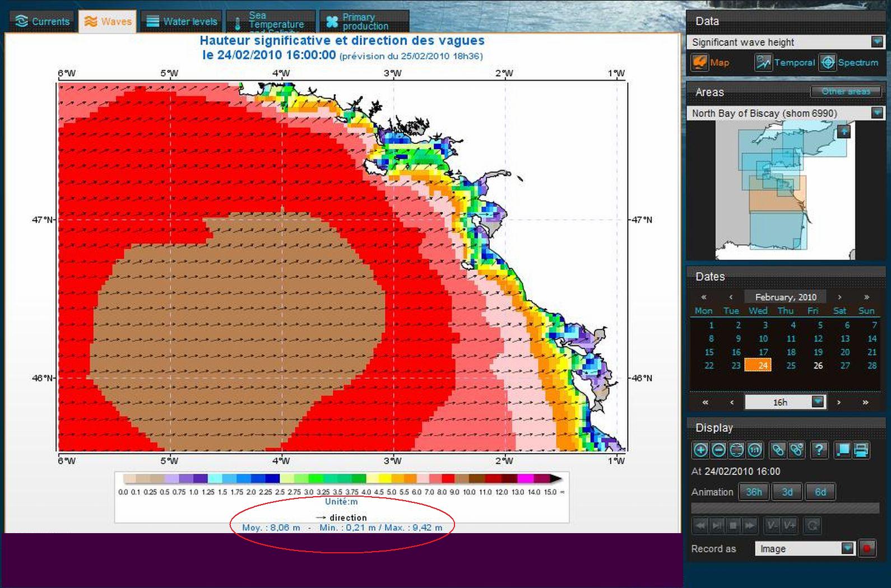The width and height of the screenshot is (891, 588).
Task: Switch to Spectrum view
Action: pos(849,62)
